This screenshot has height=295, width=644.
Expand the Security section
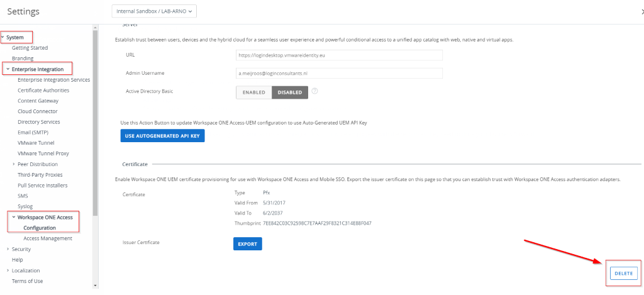[8, 249]
